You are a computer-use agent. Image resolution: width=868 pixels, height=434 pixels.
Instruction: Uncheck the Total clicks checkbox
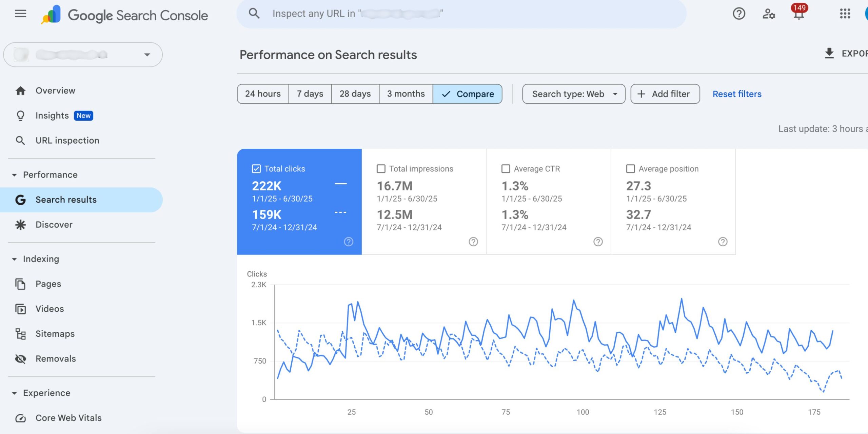point(256,169)
